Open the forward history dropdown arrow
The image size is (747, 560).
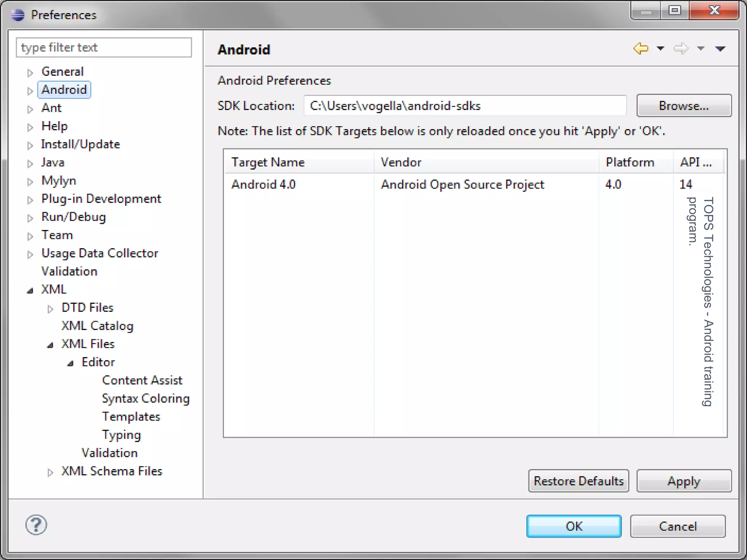pos(700,48)
